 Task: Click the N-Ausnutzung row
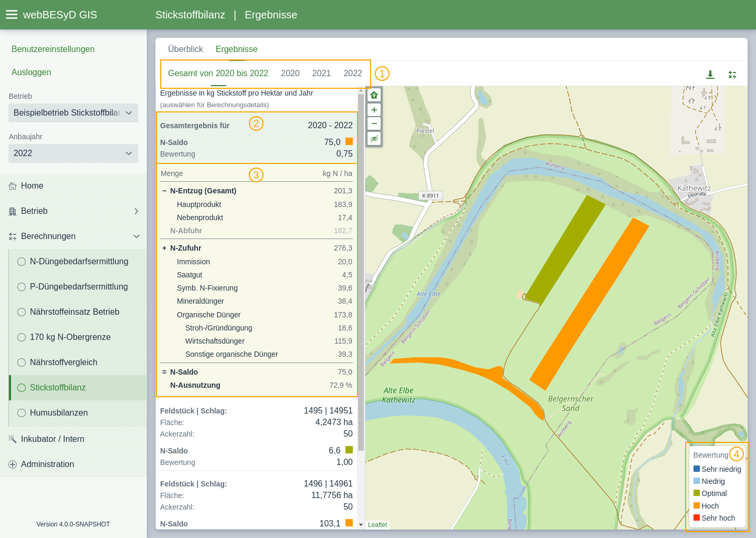(x=256, y=385)
